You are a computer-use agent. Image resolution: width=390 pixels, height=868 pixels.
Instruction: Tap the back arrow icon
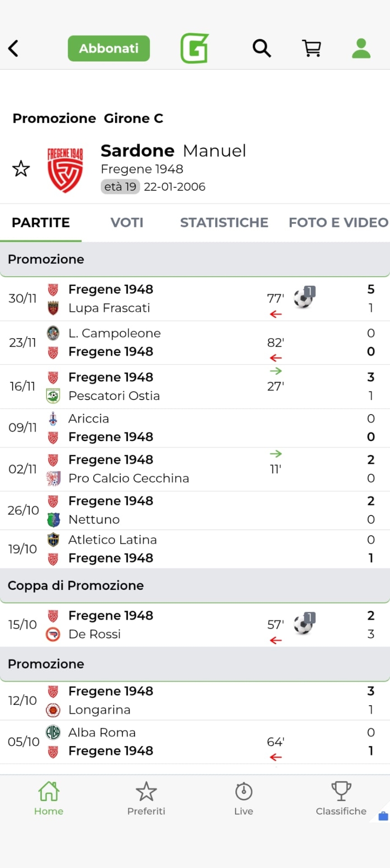click(x=14, y=48)
